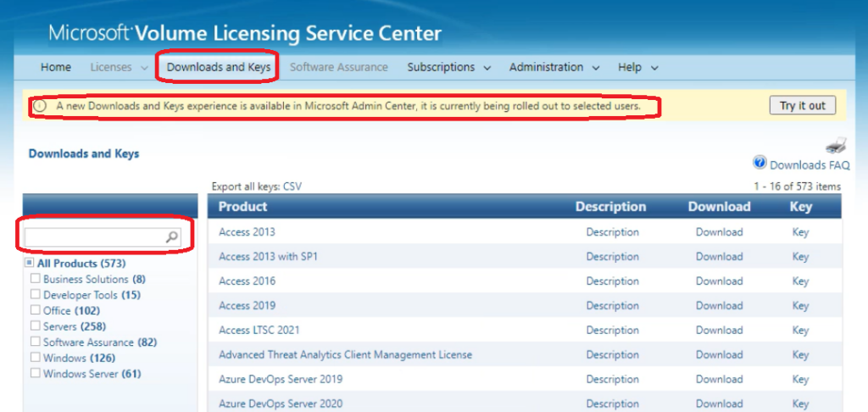Click Download for Access 2013
868x412 pixels.
(719, 232)
